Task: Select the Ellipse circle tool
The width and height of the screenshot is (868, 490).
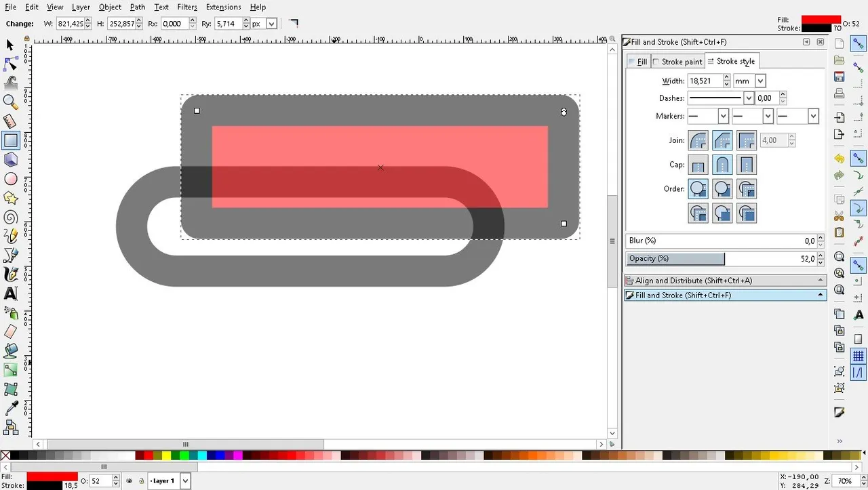Action: coord(10,179)
